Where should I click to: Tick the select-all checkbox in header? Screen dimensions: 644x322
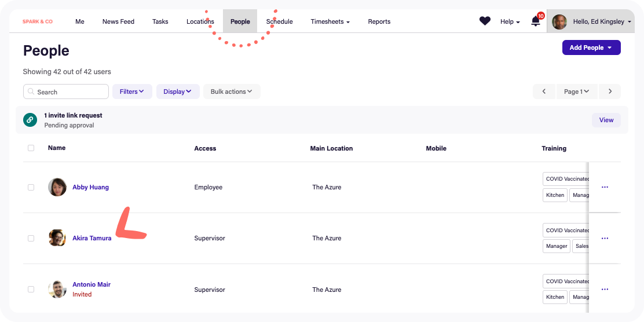[31, 148]
